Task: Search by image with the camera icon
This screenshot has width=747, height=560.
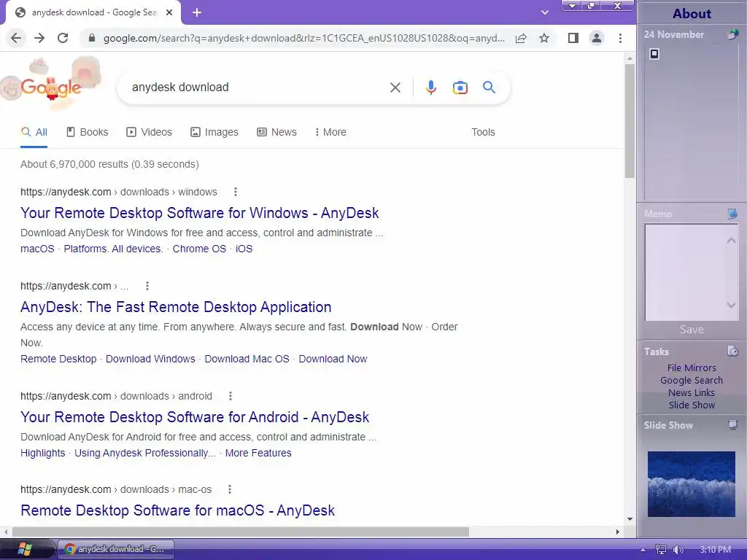Action: point(460,87)
